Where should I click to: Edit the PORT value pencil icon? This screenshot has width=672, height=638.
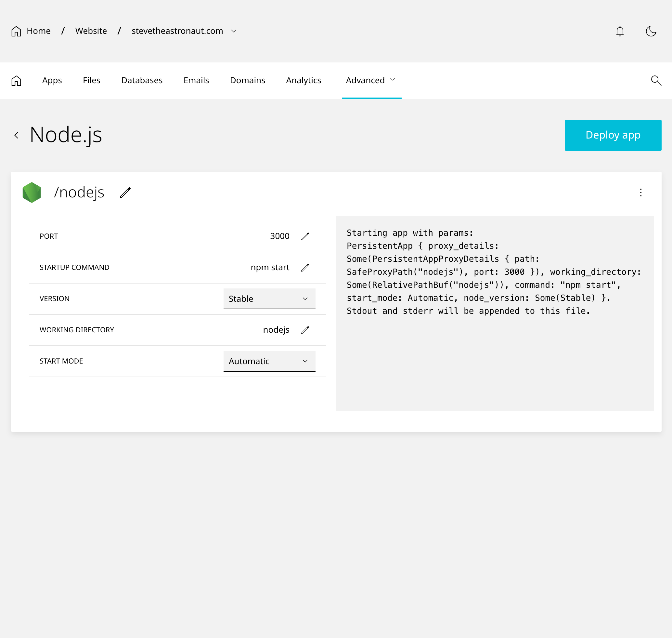click(305, 236)
